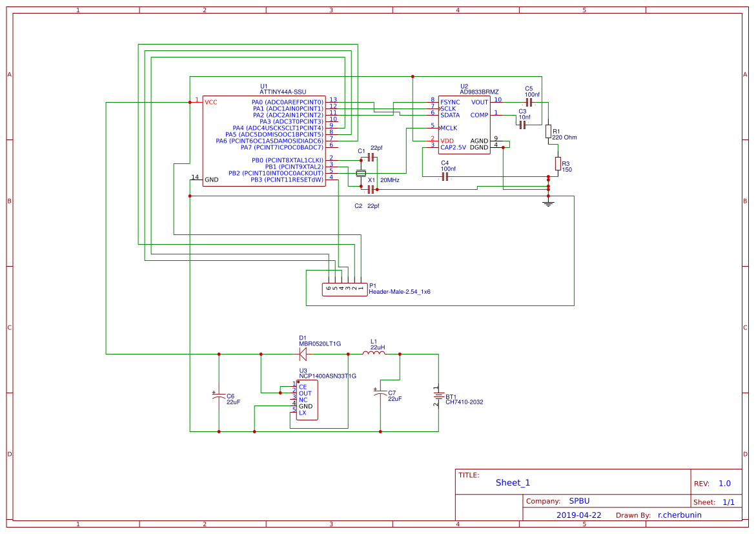Viewport: 756px width, 534px height.
Task: Click the U3 NCP1400ASN33T1G regulator body
Action: [x=307, y=400]
